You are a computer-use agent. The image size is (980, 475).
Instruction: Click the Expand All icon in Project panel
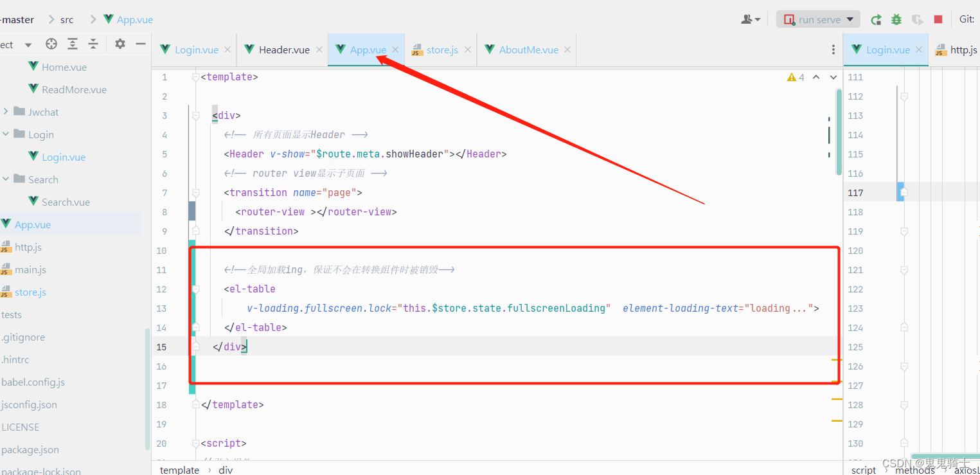point(73,44)
